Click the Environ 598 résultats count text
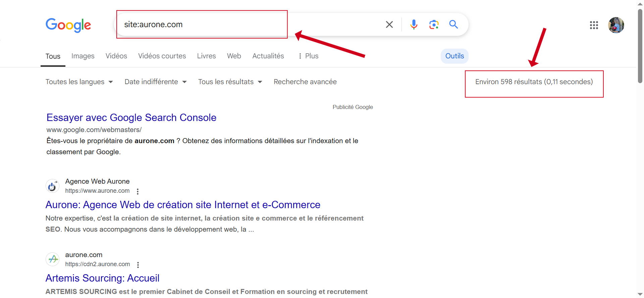Screen dimensions: 644x298 534,82
